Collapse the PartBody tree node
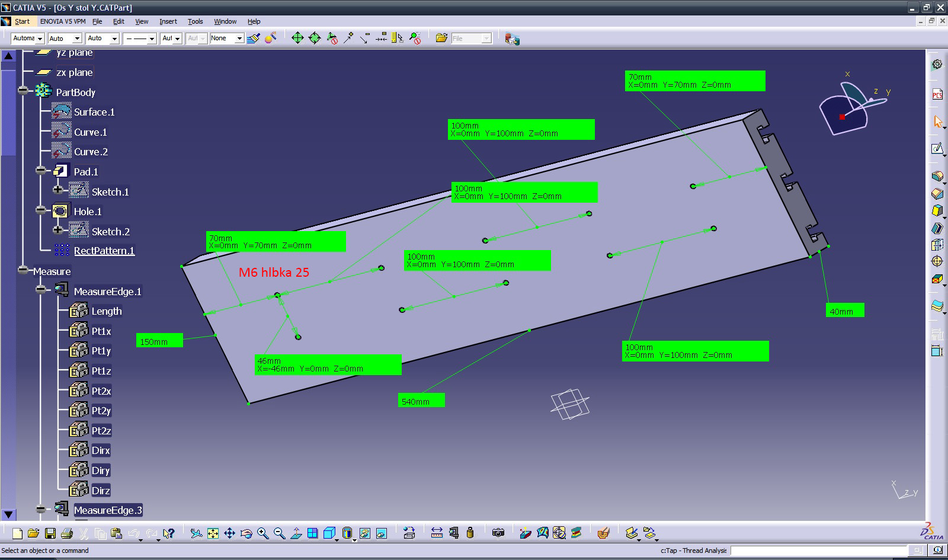 pos(23,91)
